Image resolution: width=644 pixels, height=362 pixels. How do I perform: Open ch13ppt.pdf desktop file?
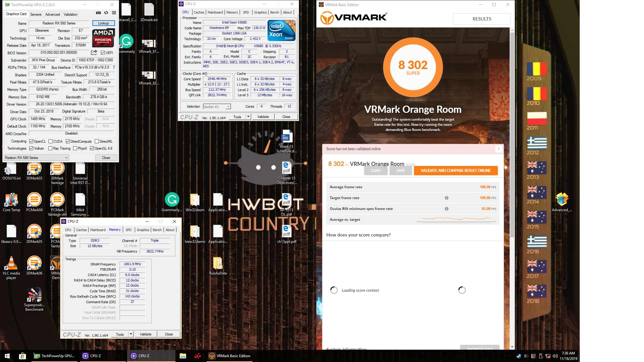click(x=287, y=234)
